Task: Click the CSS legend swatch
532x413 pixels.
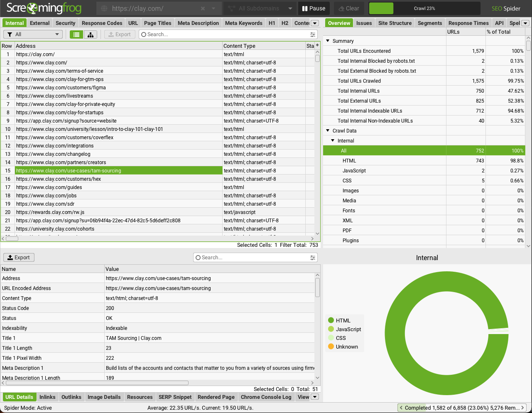Action: [331, 338]
